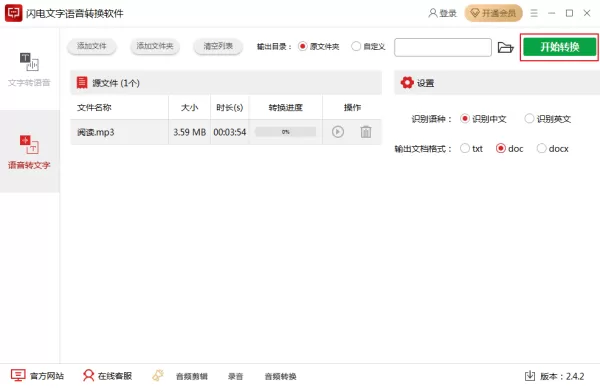Click the version download icon
600x388 pixels.
coord(530,376)
